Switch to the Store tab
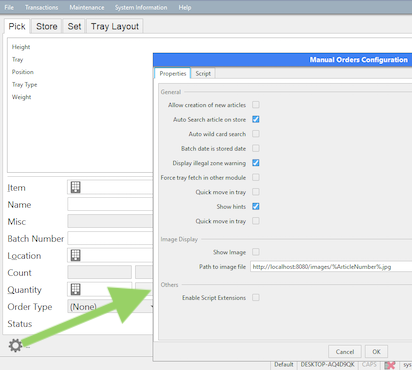Screen dimensions: 412x370 tap(47, 26)
